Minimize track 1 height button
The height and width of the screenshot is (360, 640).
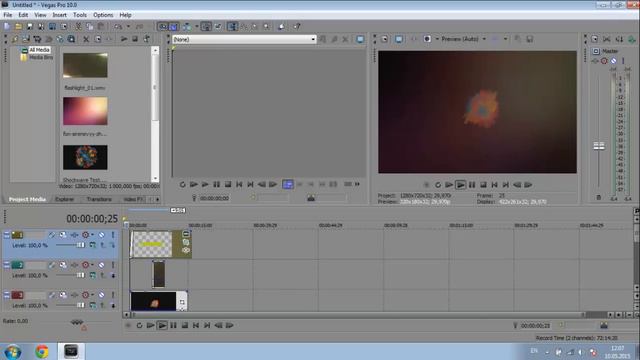(x=6, y=235)
